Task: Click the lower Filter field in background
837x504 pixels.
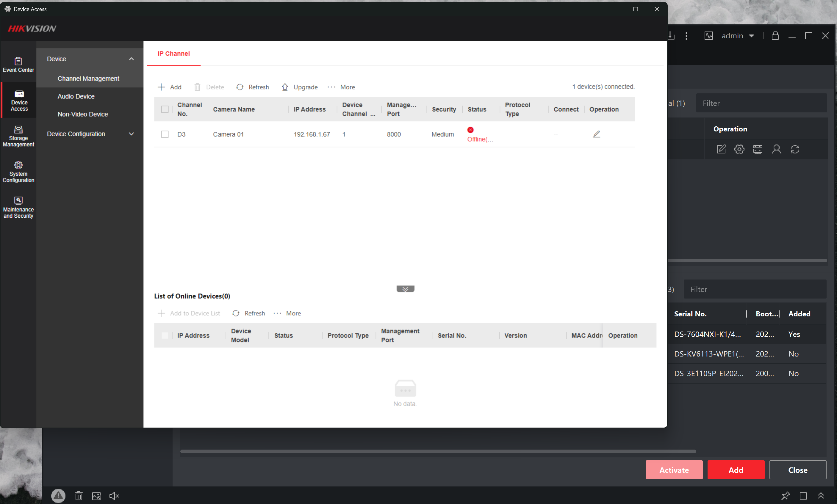Action: click(755, 289)
